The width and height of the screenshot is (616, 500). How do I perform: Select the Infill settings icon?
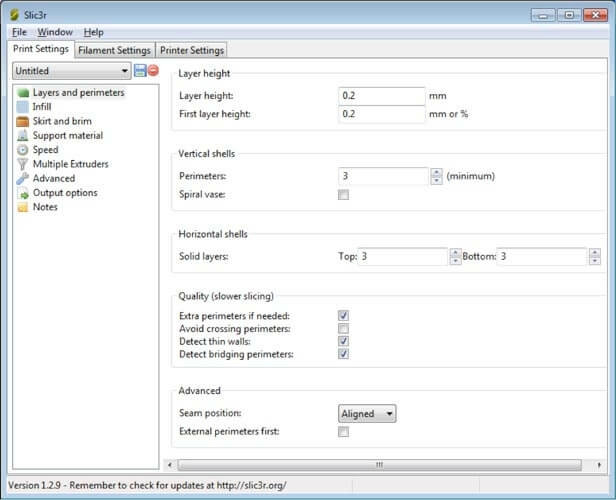(x=23, y=107)
